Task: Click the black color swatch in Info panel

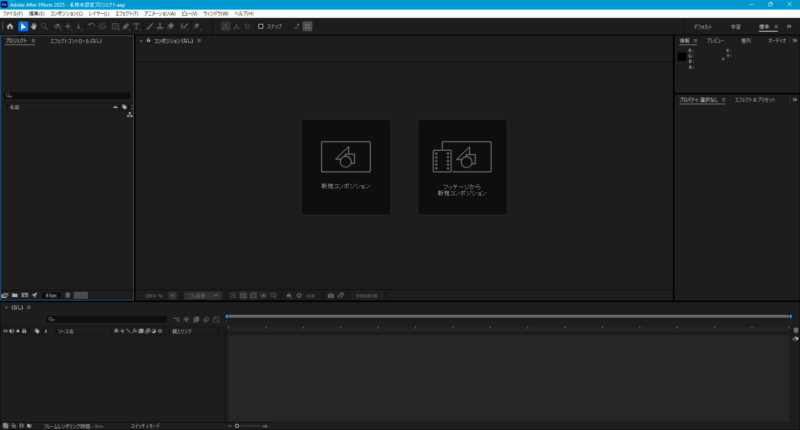Action: [x=682, y=57]
